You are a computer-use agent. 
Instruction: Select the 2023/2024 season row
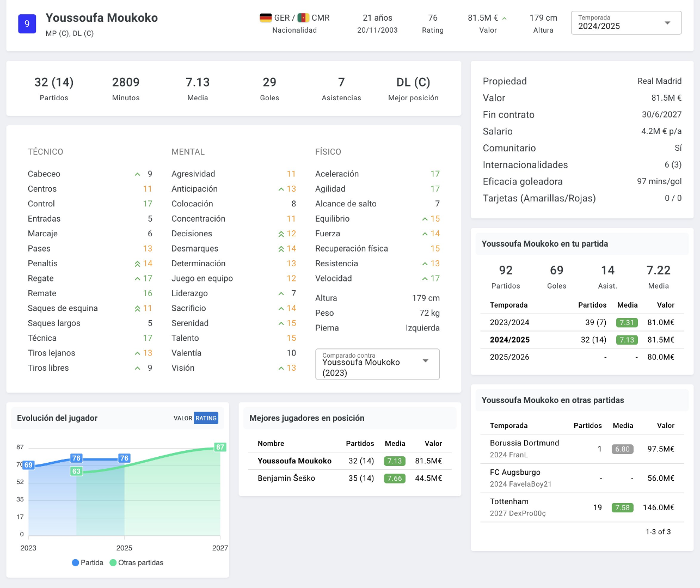coord(582,322)
